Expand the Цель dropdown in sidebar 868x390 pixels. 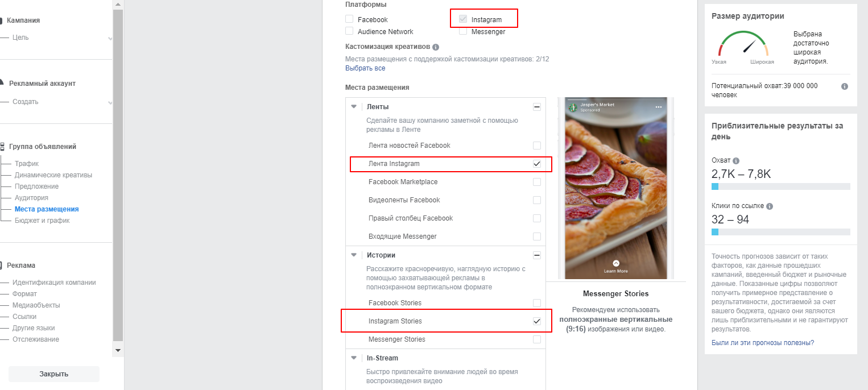tap(110, 38)
